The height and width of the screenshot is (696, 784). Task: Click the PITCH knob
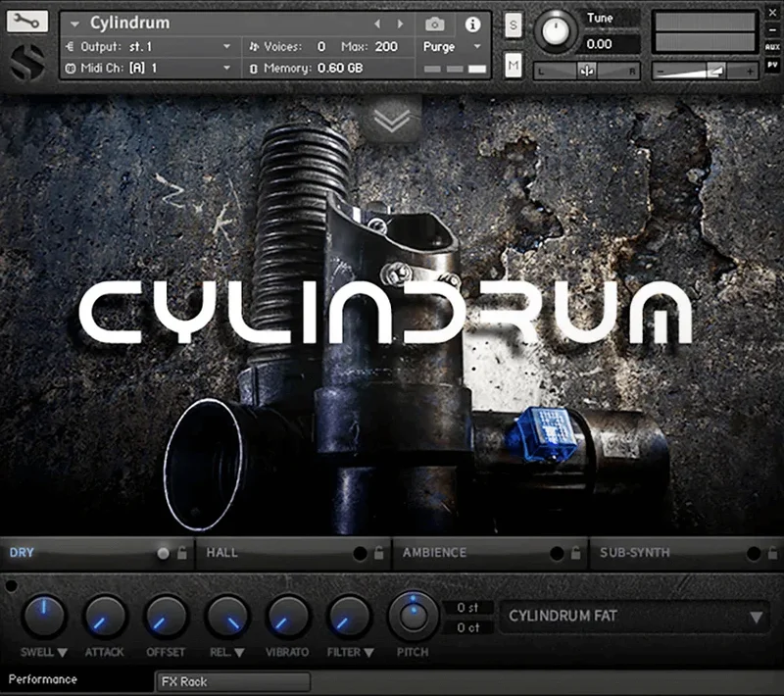click(413, 617)
